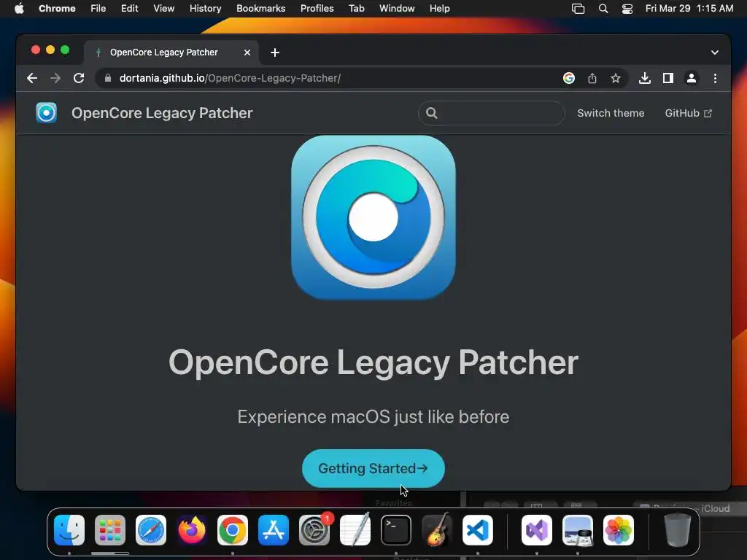Open the Chrome application menu
Viewport: 747px width, 560px height.
57,8
